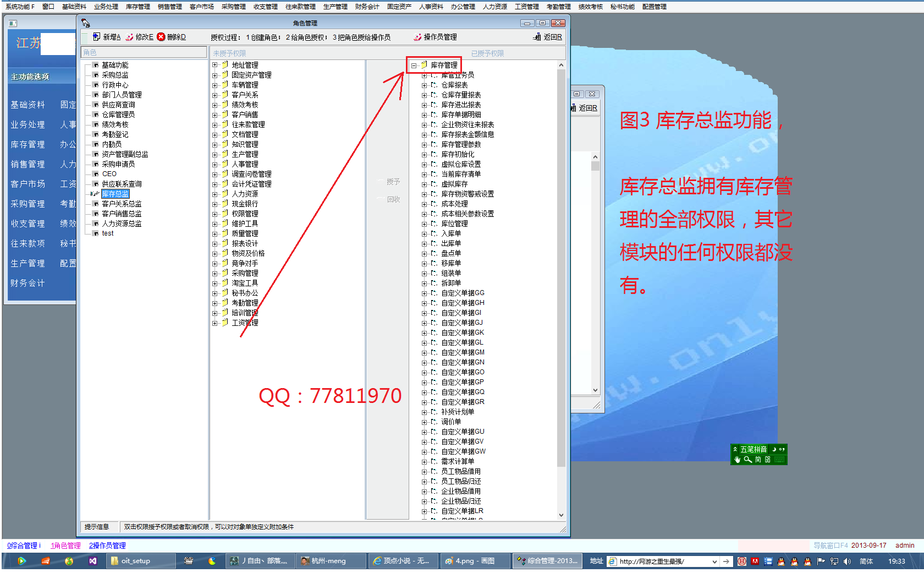
Task: Open 操作员管理 from the toolbar
Action: [435, 37]
